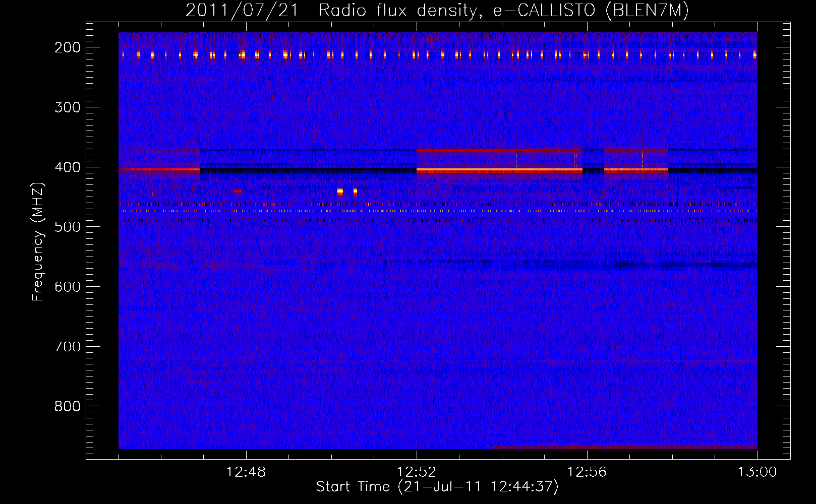The image size is (816, 504).
Task: Click the 12:52 time tick label
Action: [417, 472]
